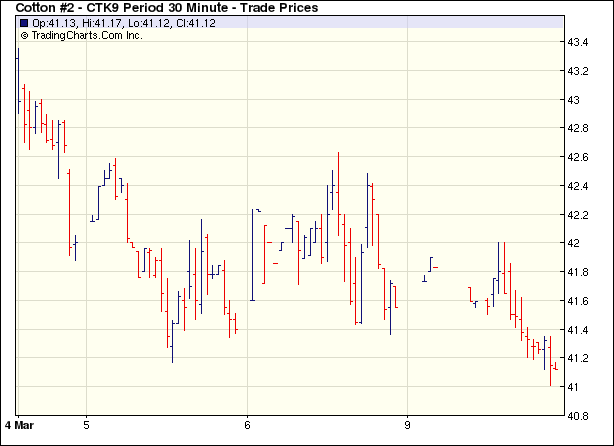Screen dimensions: 614x446
Task: Select the "5" date marker on the x-axis
Action: pos(87,426)
